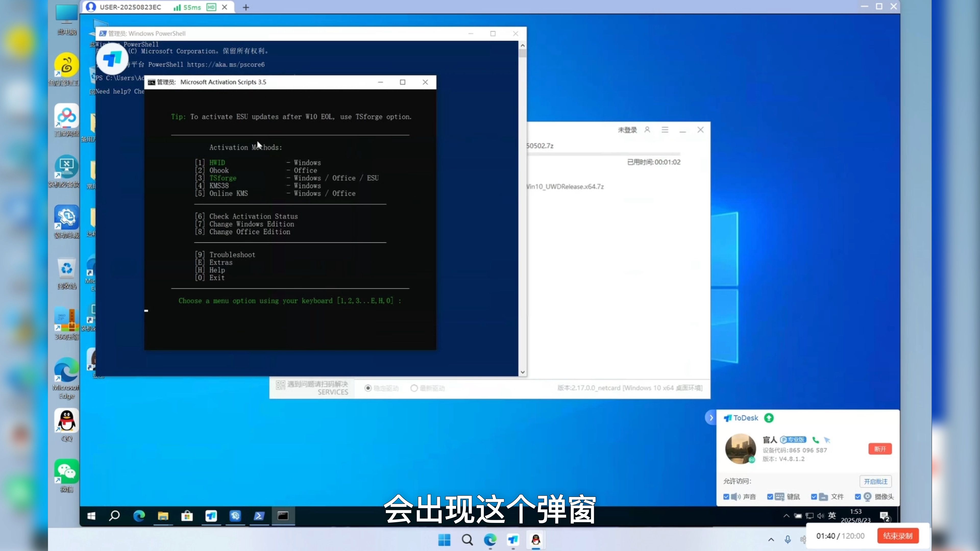This screenshot has height=551, width=980.
Task: Expand the host taskbar hidden icons arrow
Action: (x=771, y=539)
